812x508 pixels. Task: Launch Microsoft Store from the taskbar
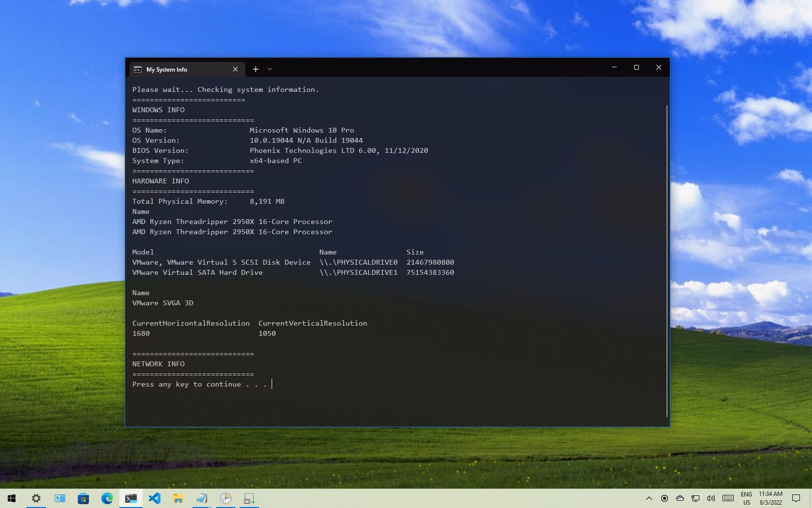(84, 498)
